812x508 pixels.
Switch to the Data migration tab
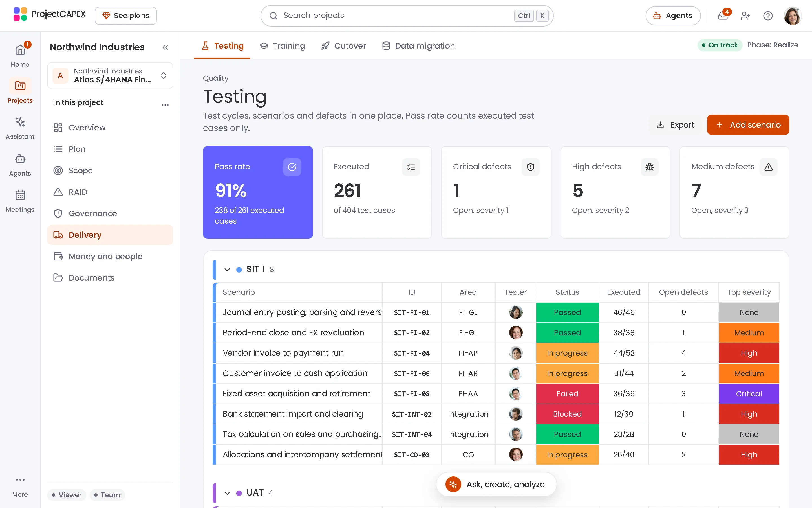(418, 46)
